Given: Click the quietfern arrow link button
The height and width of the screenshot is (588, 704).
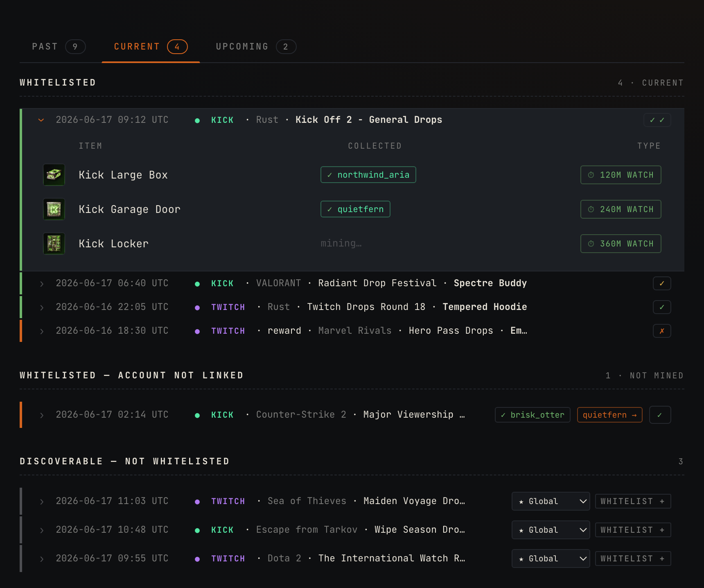Looking at the screenshot, I should pyautogui.click(x=609, y=415).
